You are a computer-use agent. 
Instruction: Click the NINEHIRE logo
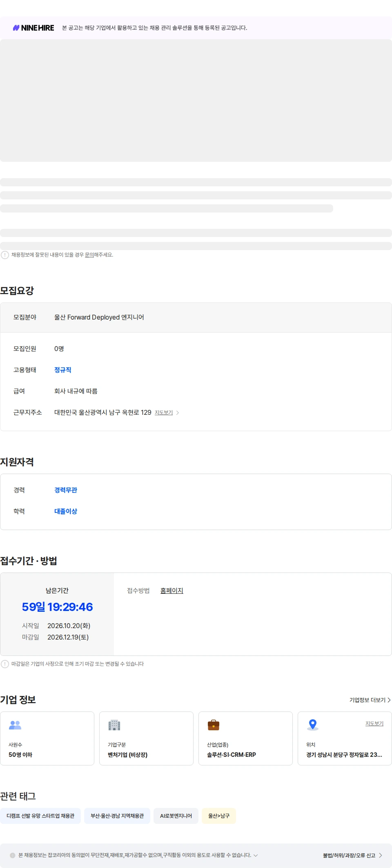tap(33, 28)
